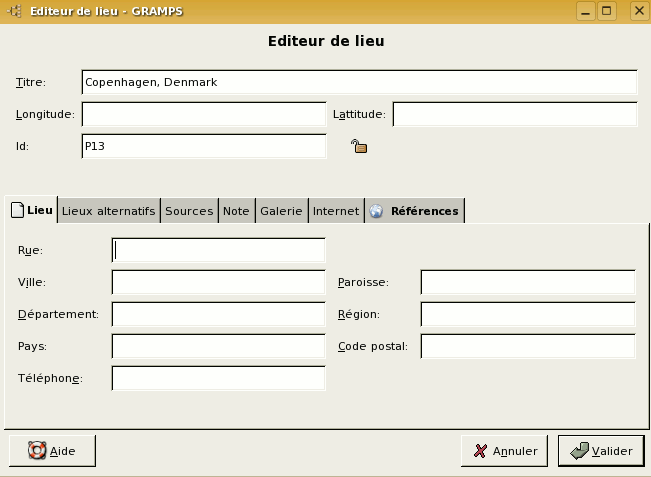
Task: Toggle the padlock icon beside Id field
Action: [x=359, y=147]
